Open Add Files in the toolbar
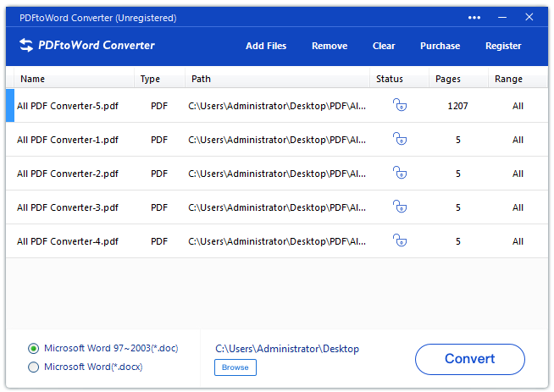 tap(266, 46)
